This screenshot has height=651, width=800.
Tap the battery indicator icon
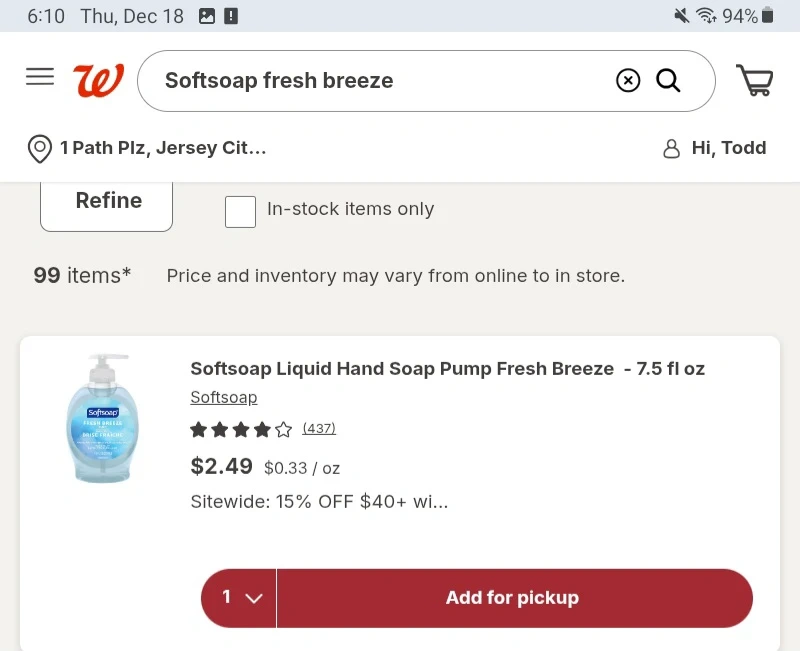click(768, 16)
